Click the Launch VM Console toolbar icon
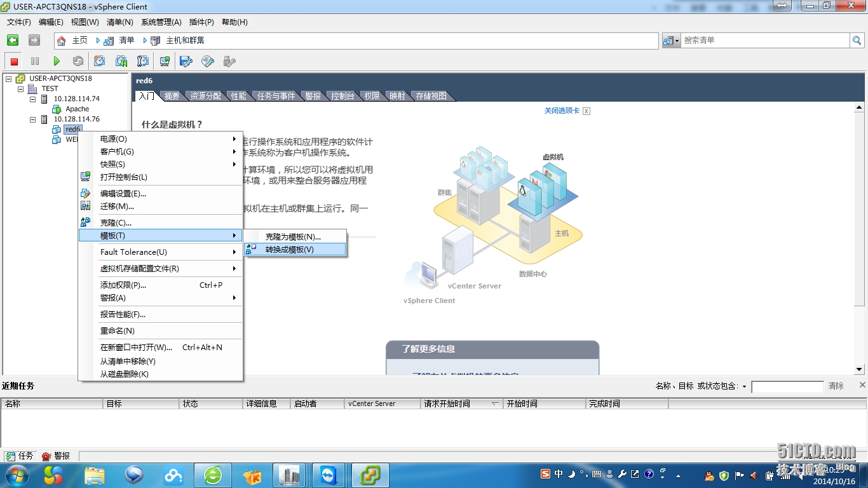The height and width of the screenshot is (488, 868). (x=165, y=61)
